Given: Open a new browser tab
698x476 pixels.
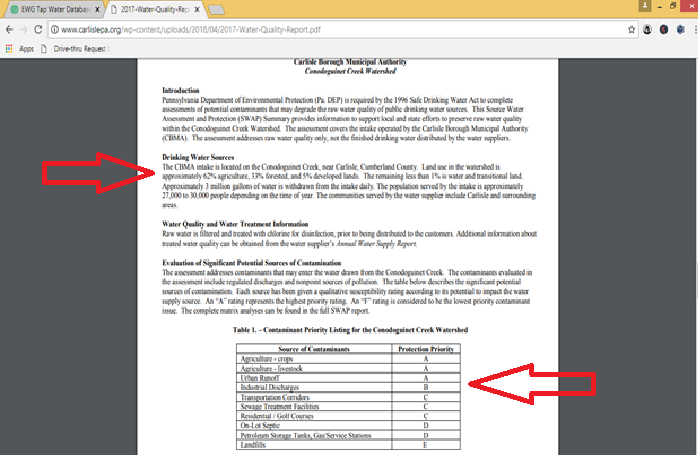Looking at the screenshot, I should pyautogui.click(x=216, y=10).
